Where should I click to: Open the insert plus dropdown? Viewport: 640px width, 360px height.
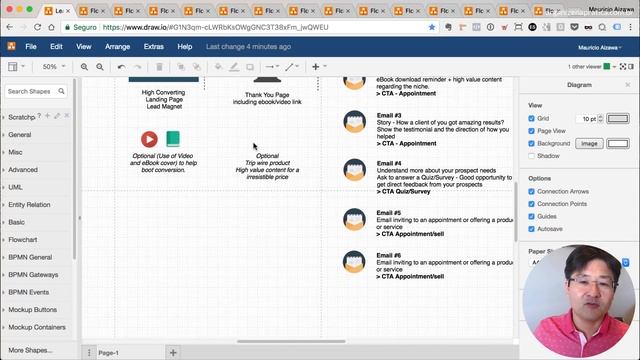319,67
